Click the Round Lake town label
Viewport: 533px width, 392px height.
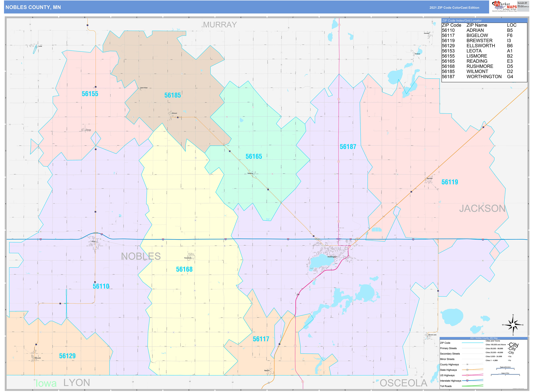point(432,335)
